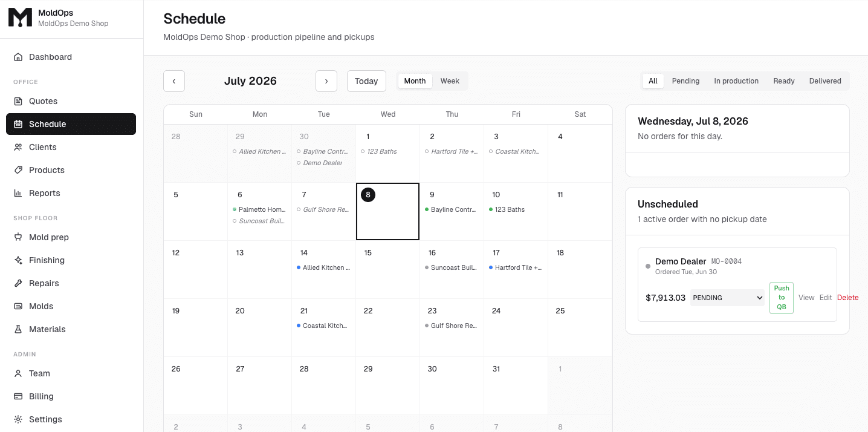Click the Reports bar chart icon
The width and height of the screenshot is (868, 432).
(x=18, y=193)
